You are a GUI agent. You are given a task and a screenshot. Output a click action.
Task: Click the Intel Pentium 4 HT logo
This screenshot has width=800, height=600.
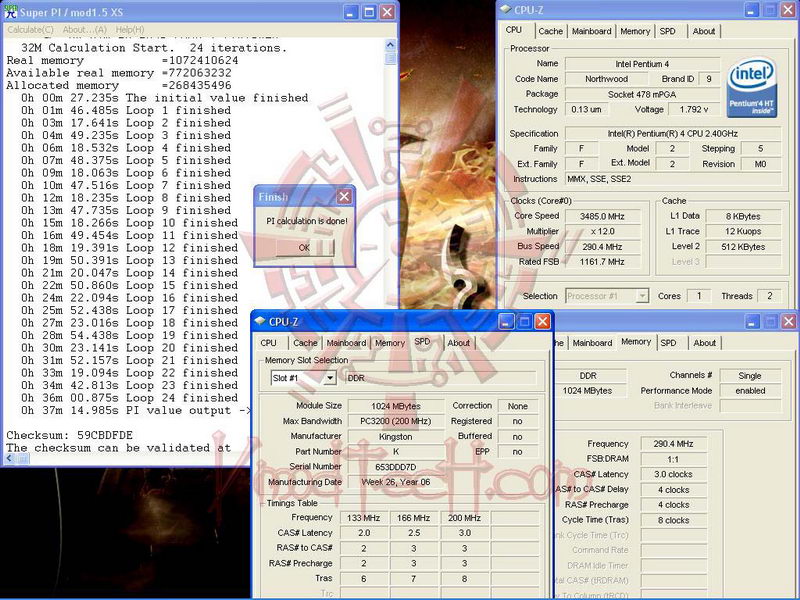point(751,87)
